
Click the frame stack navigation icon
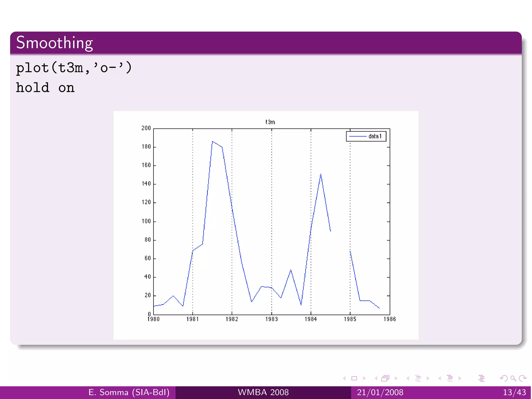385,378
